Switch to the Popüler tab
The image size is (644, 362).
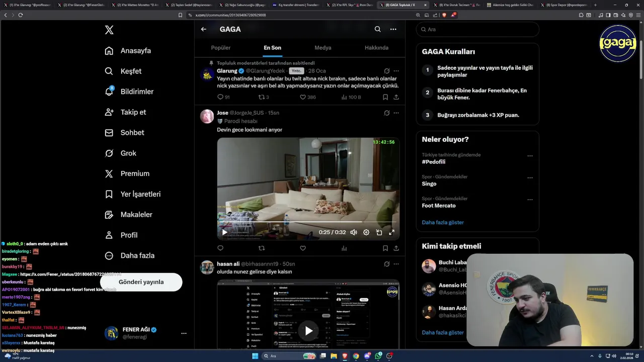click(220, 48)
